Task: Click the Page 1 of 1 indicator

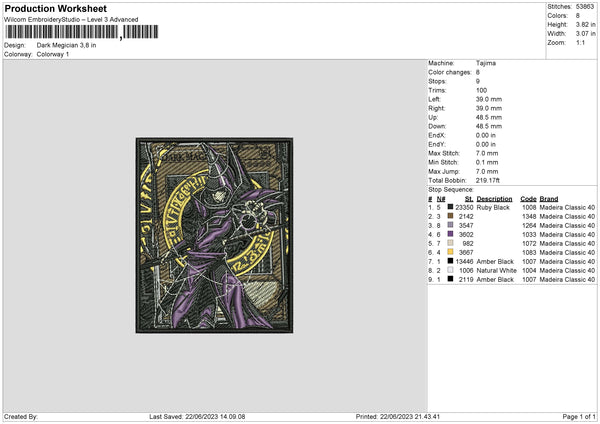Action: (x=579, y=417)
